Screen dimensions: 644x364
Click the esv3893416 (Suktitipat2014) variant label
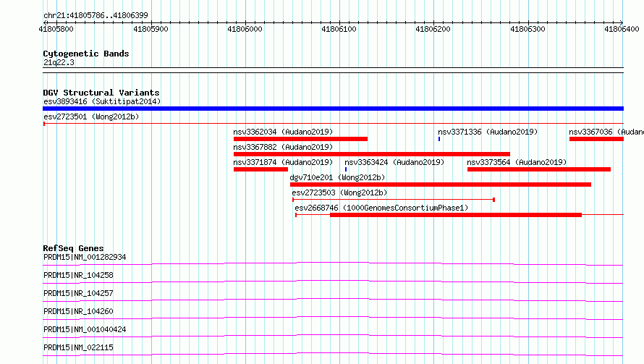(102, 101)
